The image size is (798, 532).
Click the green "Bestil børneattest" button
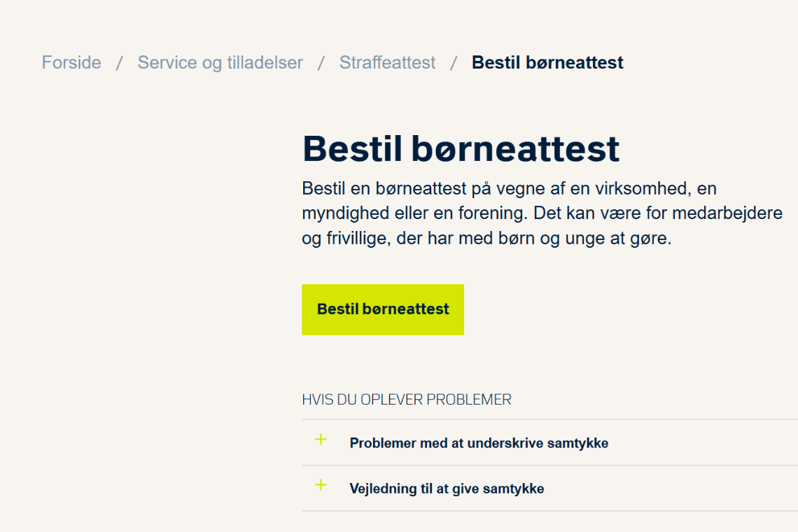pyautogui.click(x=382, y=309)
